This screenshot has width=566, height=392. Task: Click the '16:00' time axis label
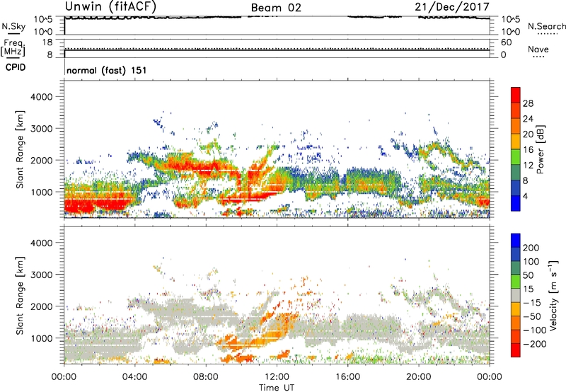[x=347, y=377]
